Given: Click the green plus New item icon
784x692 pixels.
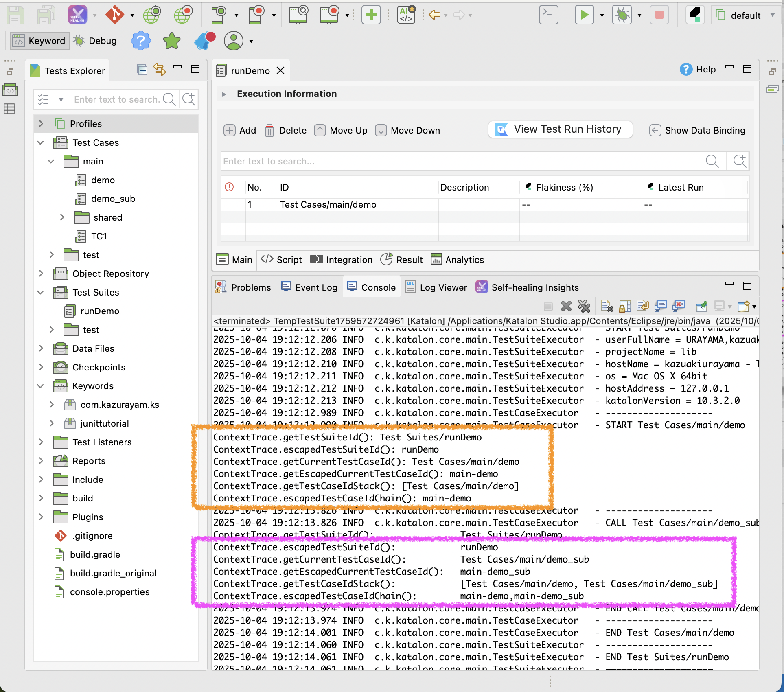Looking at the screenshot, I should coord(371,15).
